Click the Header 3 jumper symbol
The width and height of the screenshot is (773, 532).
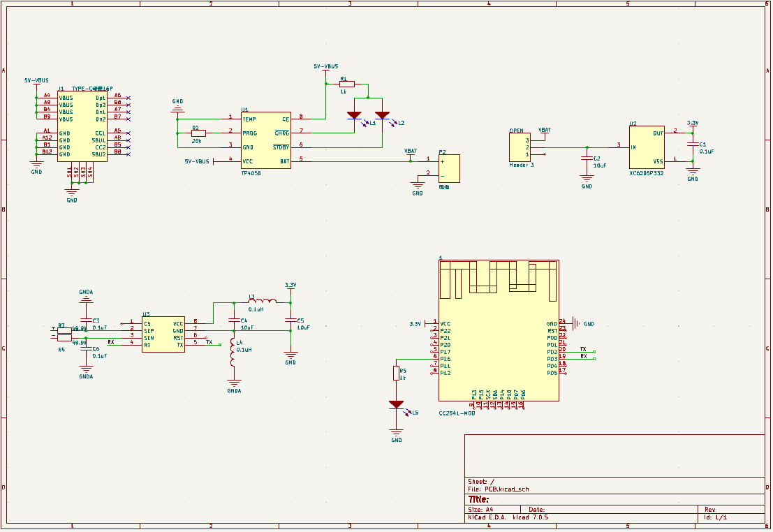(520, 147)
